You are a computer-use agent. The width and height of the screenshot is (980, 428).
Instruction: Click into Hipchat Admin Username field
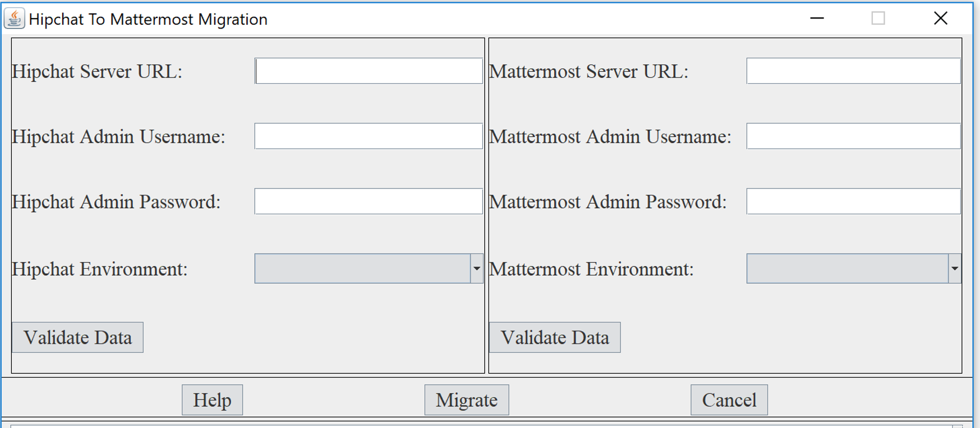click(369, 136)
